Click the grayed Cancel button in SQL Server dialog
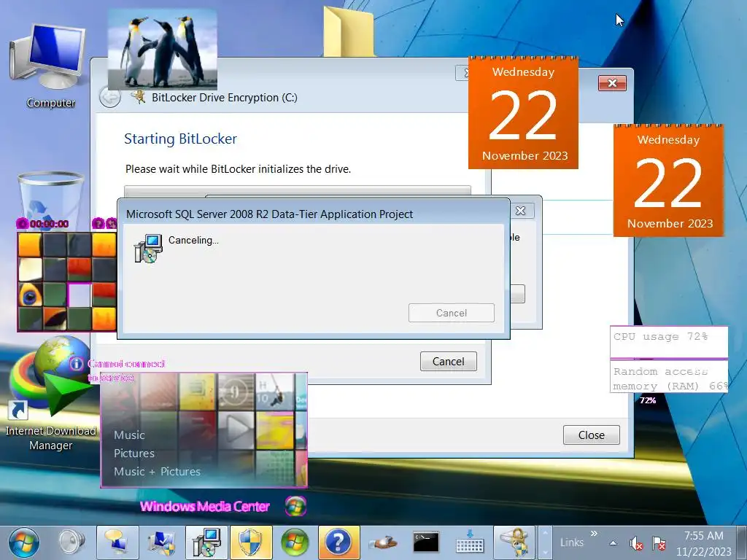747x560 pixels. click(451, 313)
